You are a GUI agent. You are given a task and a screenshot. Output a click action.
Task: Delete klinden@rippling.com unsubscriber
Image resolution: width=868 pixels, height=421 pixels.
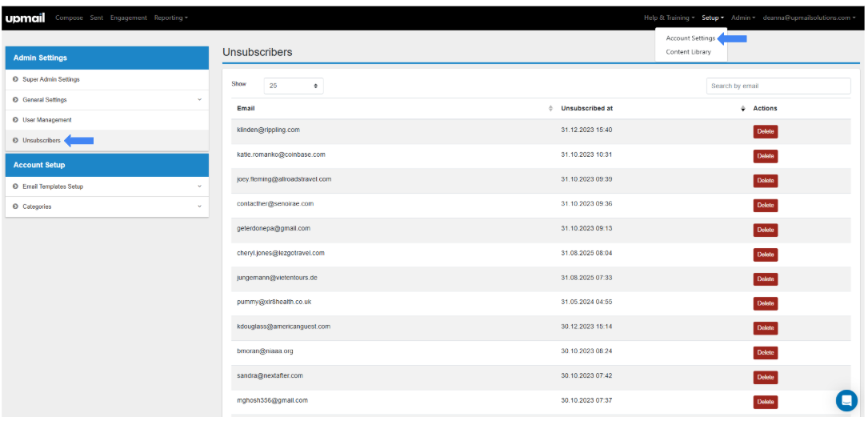(765, 132)
